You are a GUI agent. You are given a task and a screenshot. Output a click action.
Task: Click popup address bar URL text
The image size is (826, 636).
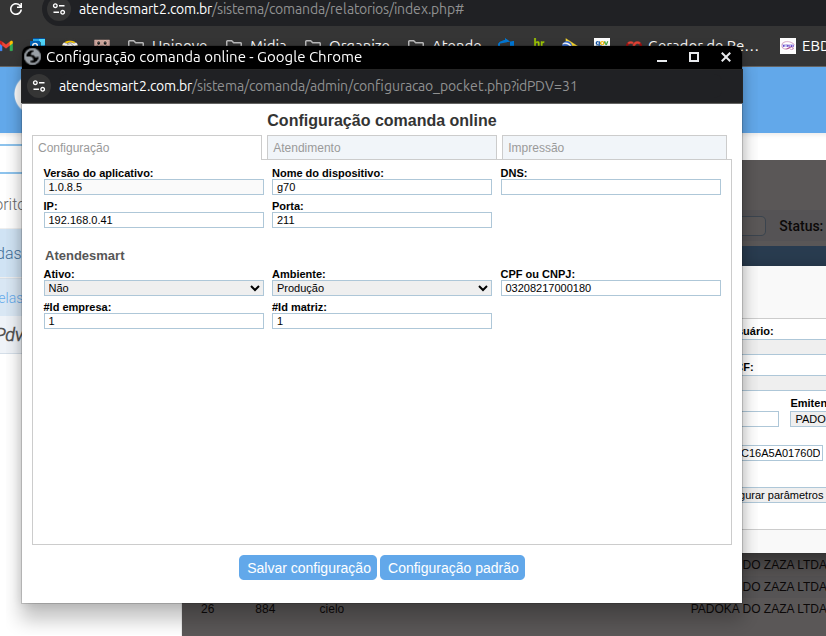tap(318, 86)
